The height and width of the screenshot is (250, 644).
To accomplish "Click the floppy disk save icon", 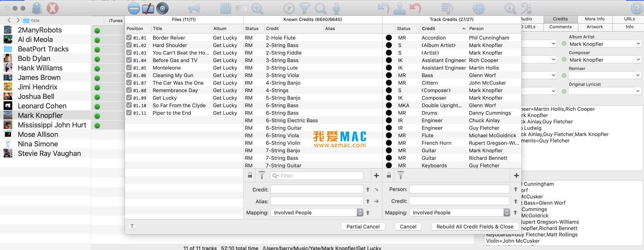I will point(225,8).
